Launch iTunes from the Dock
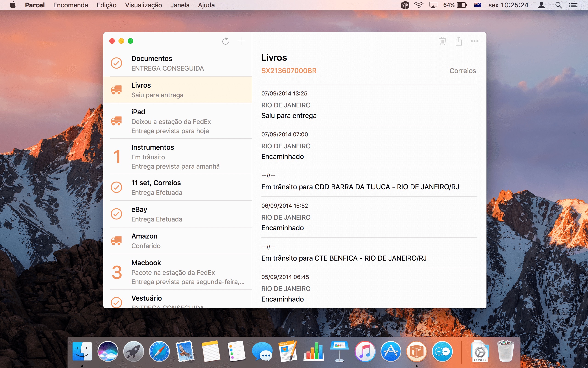The width and height of the screenshot is (588, 368). coord(365,351)
